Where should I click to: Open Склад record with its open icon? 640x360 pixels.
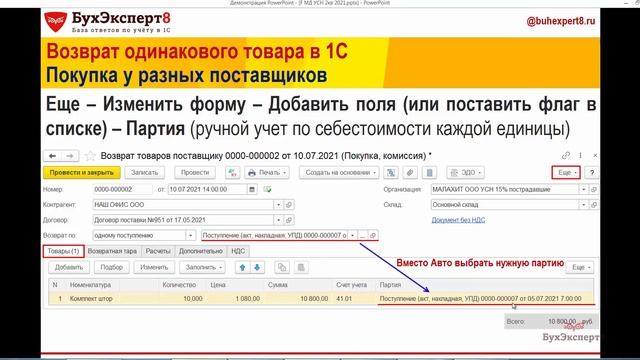tap(594, 204)
